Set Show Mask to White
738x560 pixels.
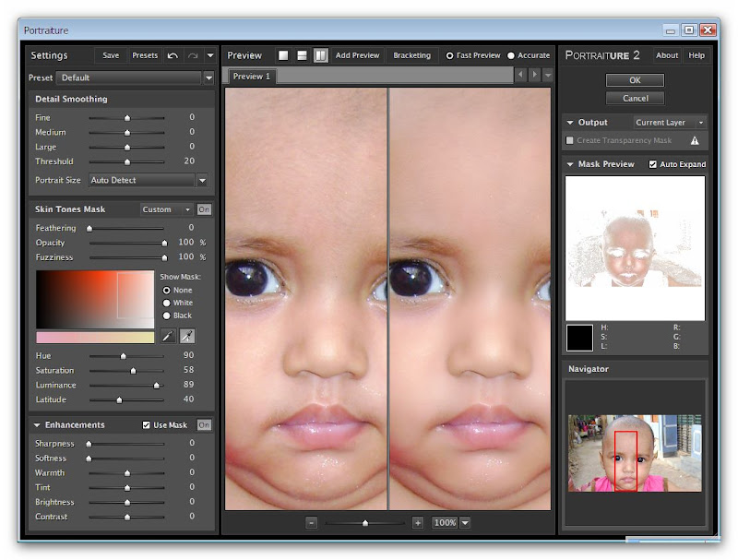click(x=167, y=303)
